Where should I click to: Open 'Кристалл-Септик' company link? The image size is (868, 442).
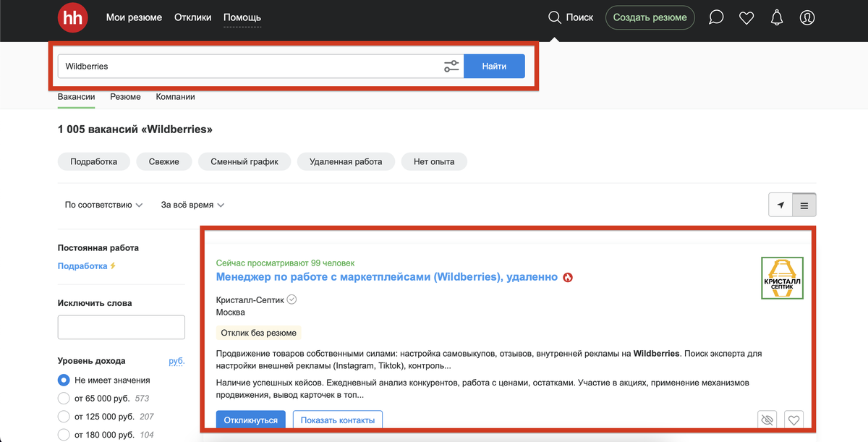pyautogui.click(x=250, y=299)
